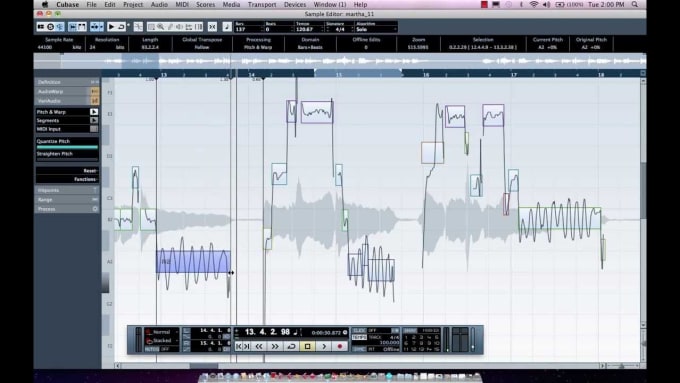680x383 pixels.
Task: Click Go to previous marker transport button
Action: pyautogui.click(x=239, y=346)
